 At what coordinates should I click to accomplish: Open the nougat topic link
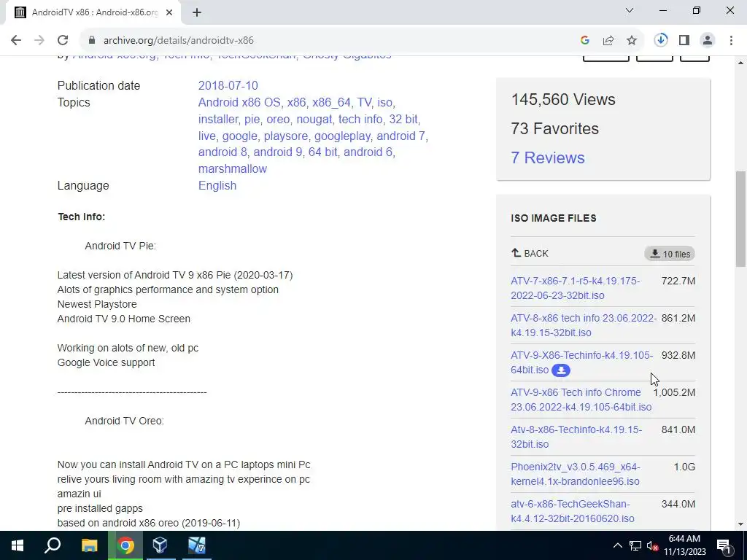[x=314, y=119]
